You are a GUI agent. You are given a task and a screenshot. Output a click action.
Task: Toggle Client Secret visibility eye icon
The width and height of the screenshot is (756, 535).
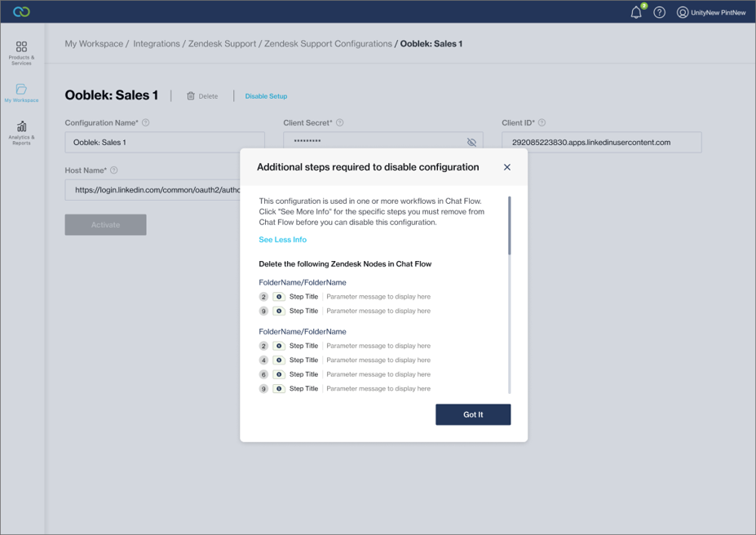coord(471,142)
